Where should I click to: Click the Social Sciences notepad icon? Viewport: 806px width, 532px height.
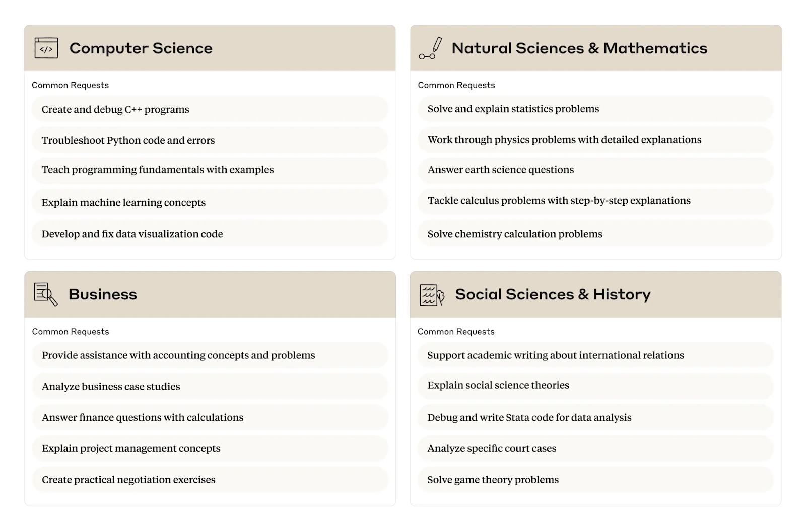click(432, 295)
